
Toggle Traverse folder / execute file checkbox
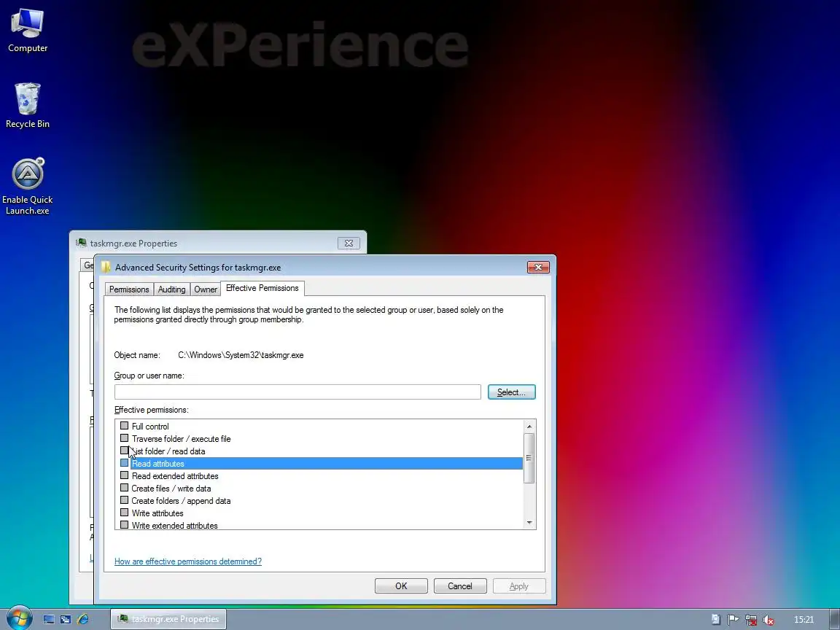(x=124, y=438)
